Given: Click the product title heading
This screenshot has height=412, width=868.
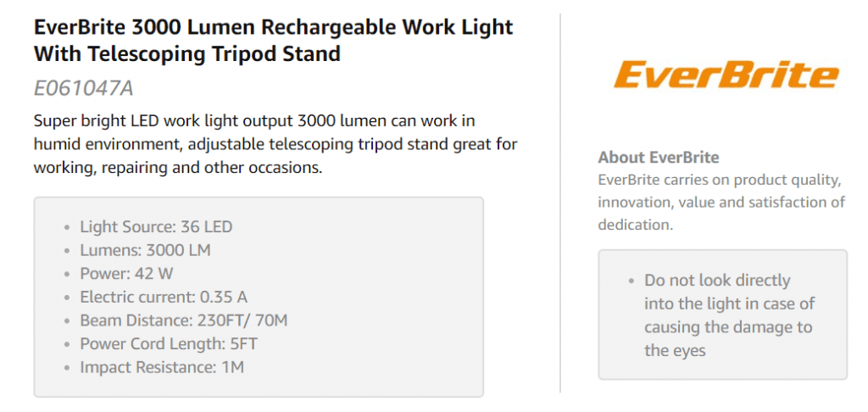Looking at the screenshot, I should [273, 40].
